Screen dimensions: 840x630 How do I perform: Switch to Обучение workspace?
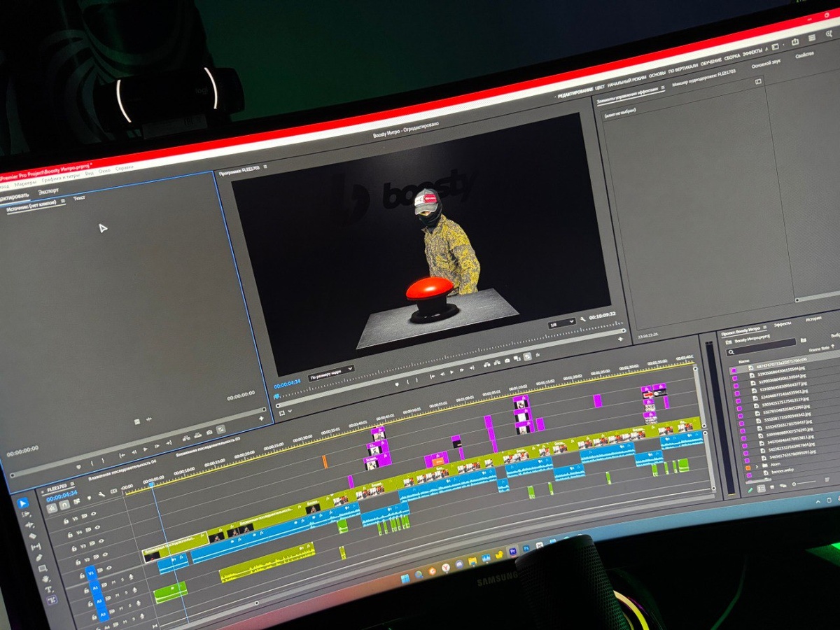(x=711, y=62)
